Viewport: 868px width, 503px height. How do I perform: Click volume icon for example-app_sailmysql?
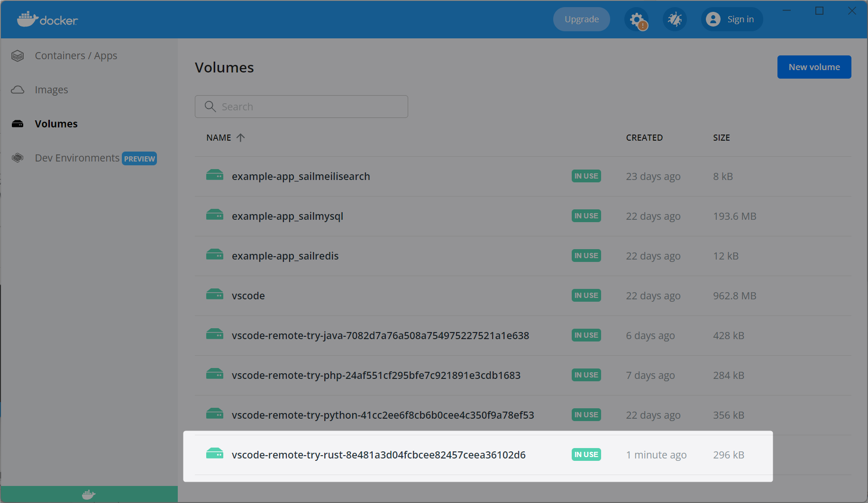(x=215, y=215)
